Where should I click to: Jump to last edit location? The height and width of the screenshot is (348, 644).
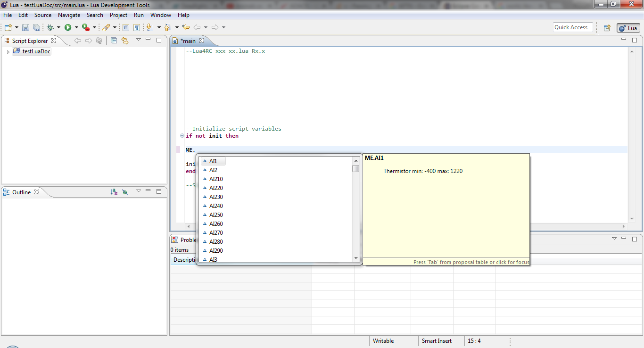tap(186, 27)
